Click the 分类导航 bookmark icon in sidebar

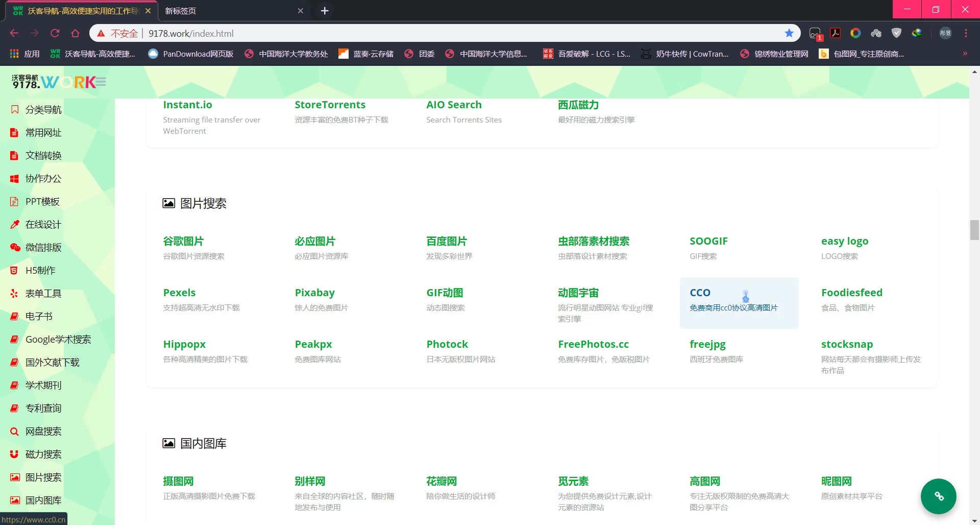click(15, 109)
